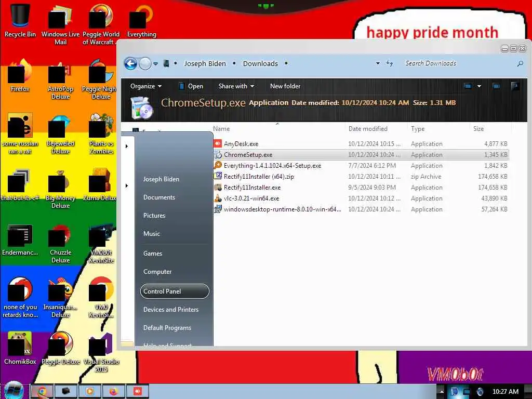Show hidden system tray icons
The height and width of the screenshot is (399, 532).
[x=442, y=392]
